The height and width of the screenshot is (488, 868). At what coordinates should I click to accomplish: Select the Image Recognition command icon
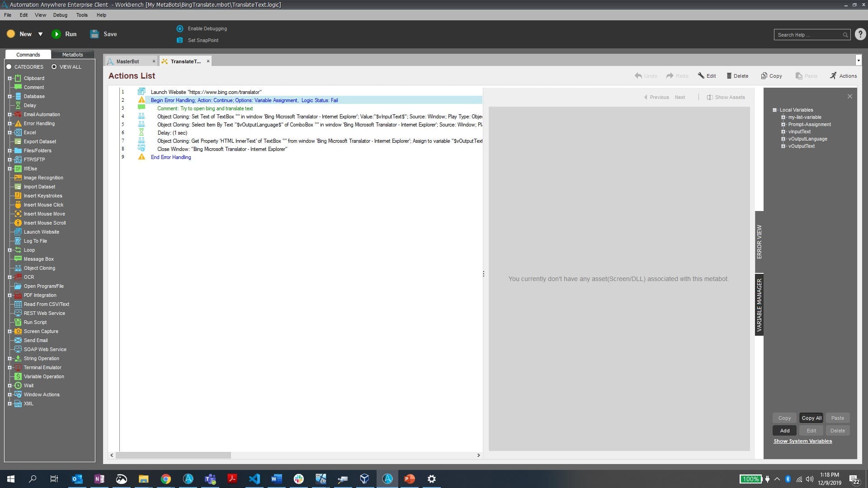[x=18, y=178]
